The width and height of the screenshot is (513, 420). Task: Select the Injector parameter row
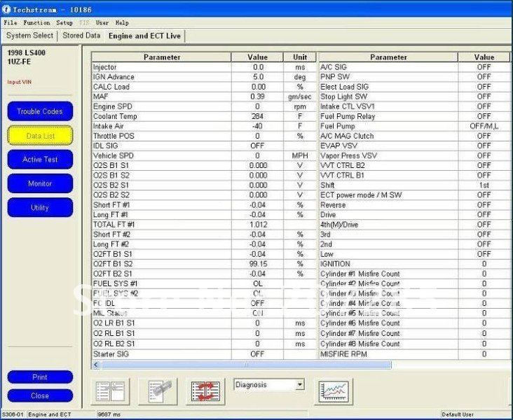(x=204, y=67)
